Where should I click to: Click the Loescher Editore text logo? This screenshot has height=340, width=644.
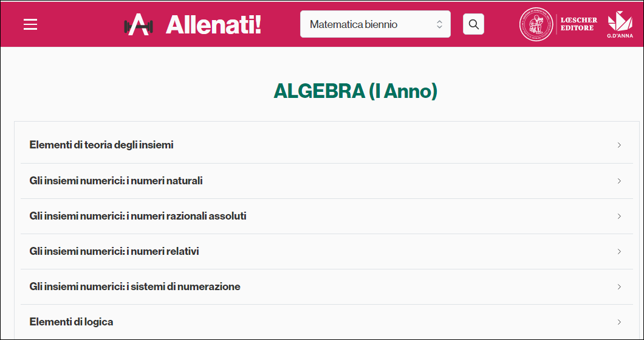(578, 24)
